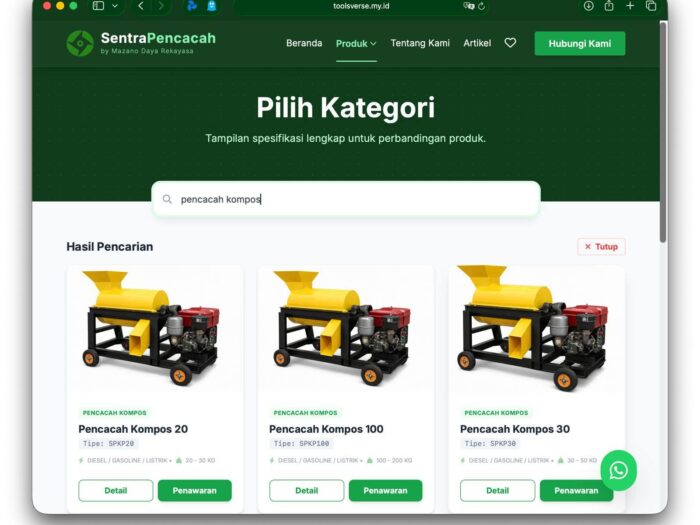Image resolution: width=700 pixels, height=525 pixels.
Task: Go back with Safari back arrow
Action: tap(141, 6)
